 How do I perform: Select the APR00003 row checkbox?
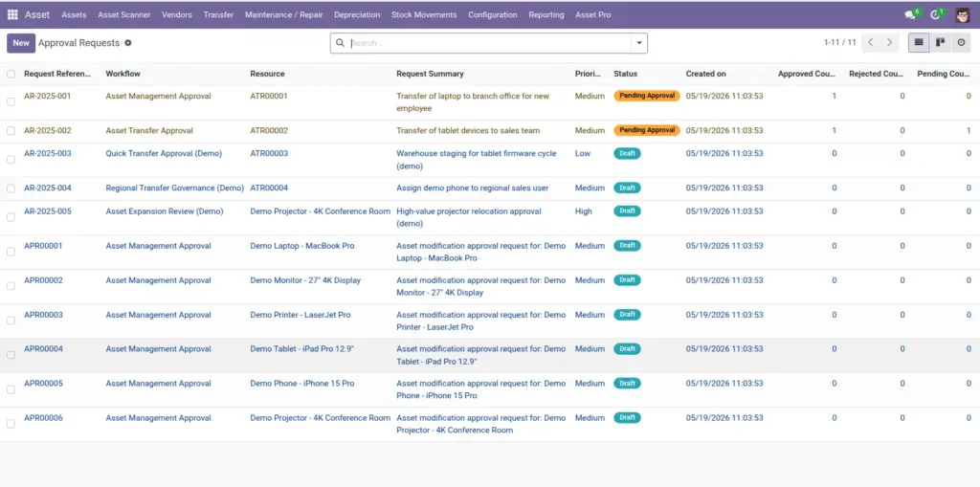point(11,321)
